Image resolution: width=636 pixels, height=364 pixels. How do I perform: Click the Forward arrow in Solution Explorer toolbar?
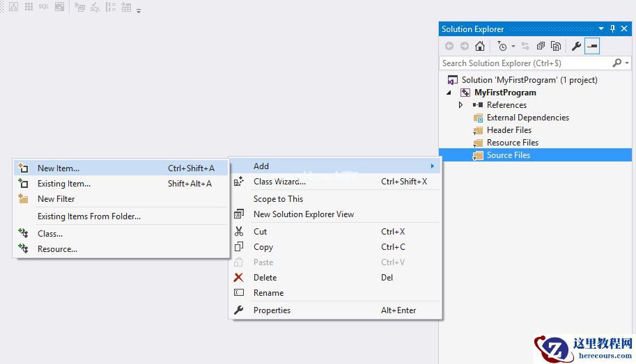465,46
